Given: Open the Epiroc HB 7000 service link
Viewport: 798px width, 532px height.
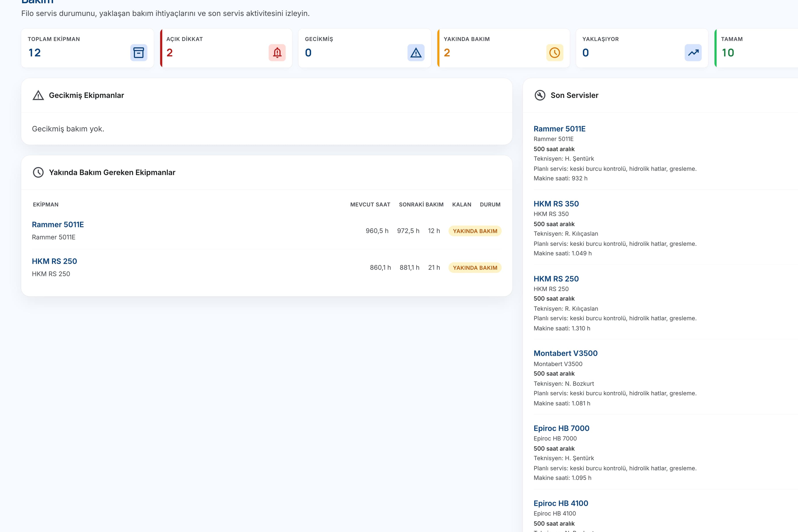Looking at the screenshot, I should tap(561, 428).
